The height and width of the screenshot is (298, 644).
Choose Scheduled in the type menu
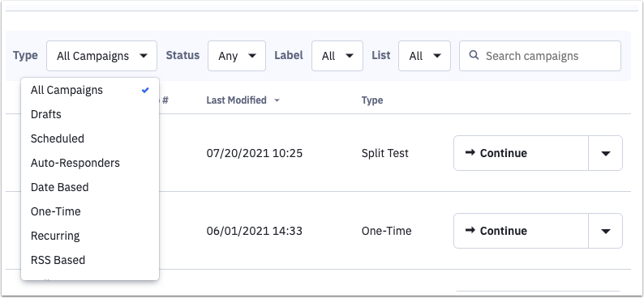point(90,138)
